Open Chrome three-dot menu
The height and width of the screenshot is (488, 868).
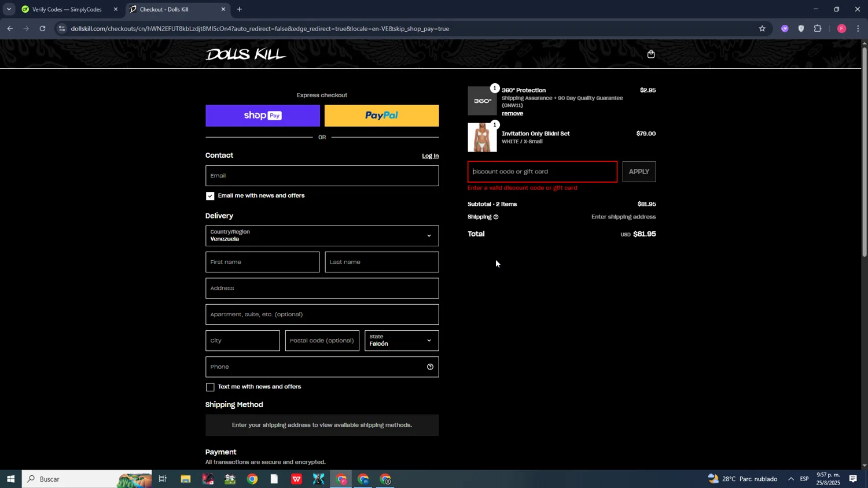858,28
